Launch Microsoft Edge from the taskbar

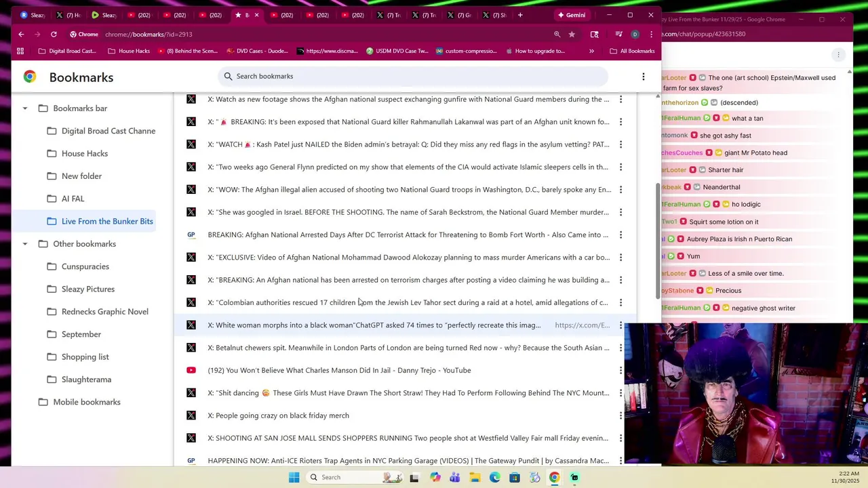point(495,477)
